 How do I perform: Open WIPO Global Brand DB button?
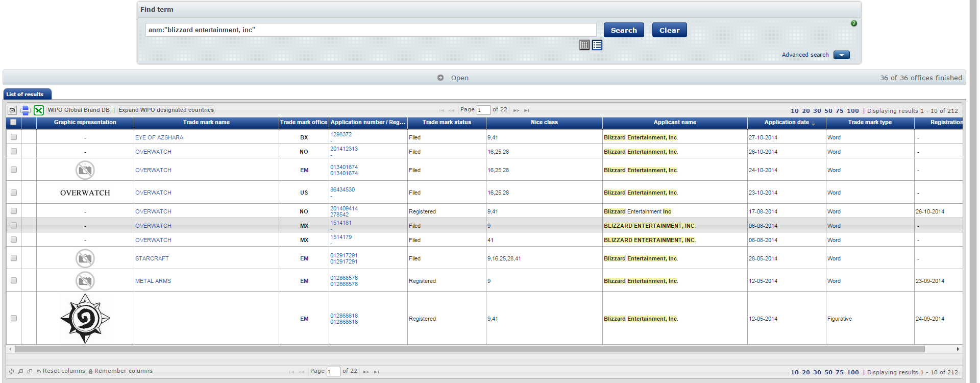[79, 110]
